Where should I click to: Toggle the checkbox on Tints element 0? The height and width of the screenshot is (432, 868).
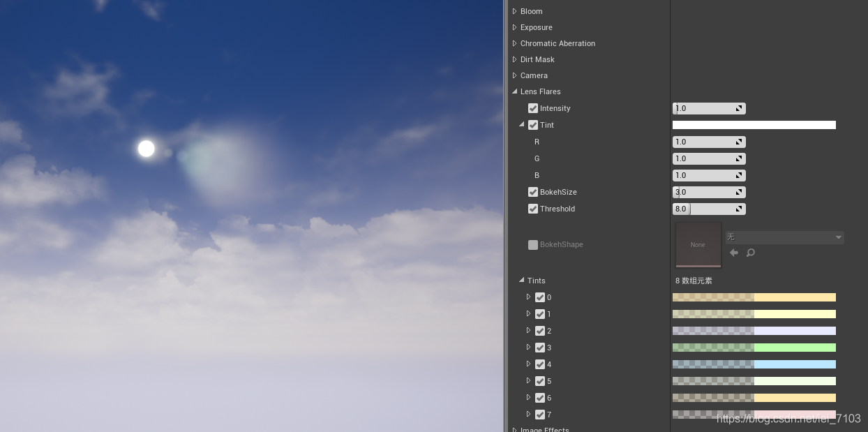(540, 297)
